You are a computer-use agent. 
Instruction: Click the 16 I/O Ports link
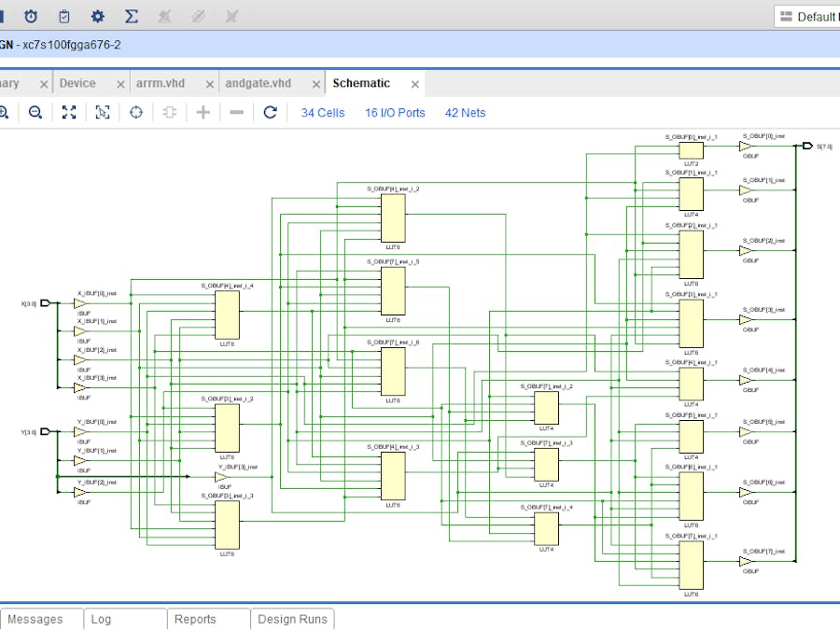pos(395,113)
